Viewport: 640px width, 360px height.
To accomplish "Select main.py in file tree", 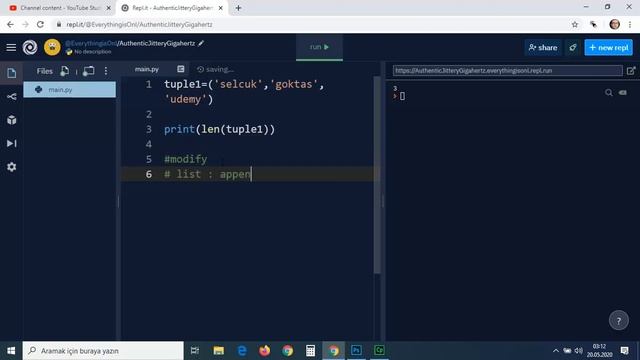I will point(69,89).
